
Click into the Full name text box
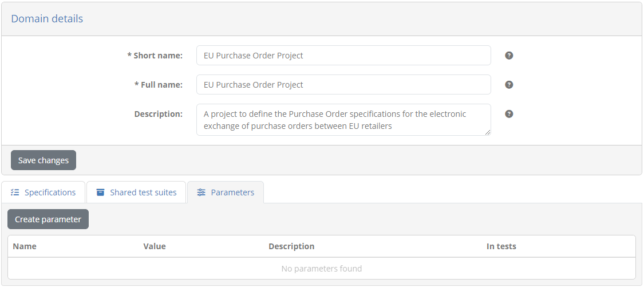pyautogui.click(x=343, y=85)
